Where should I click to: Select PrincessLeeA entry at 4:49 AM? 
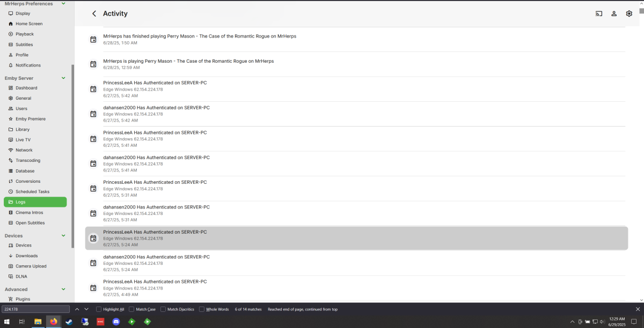356,288
